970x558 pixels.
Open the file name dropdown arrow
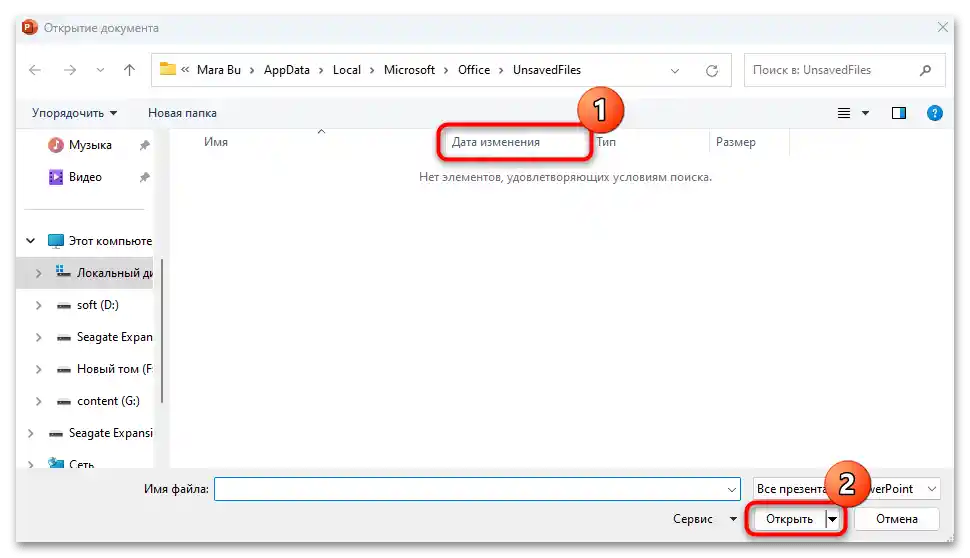[x=732, y=489]
